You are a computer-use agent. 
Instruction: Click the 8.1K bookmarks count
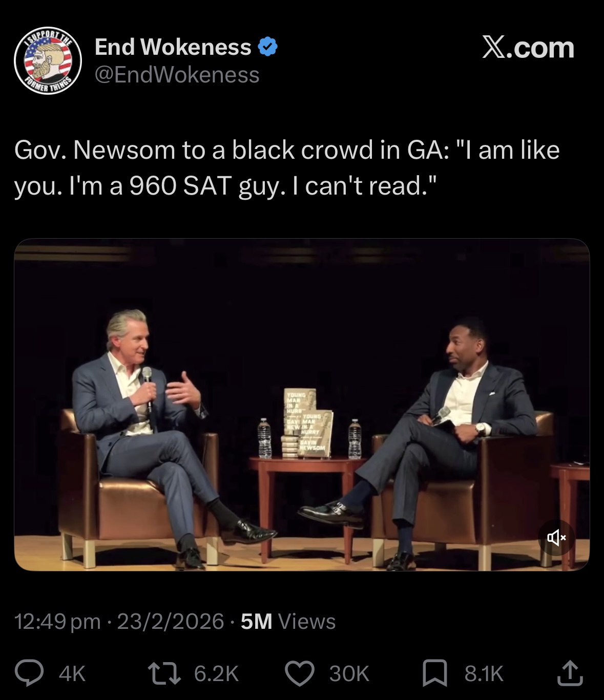click(x=484, y=674)
